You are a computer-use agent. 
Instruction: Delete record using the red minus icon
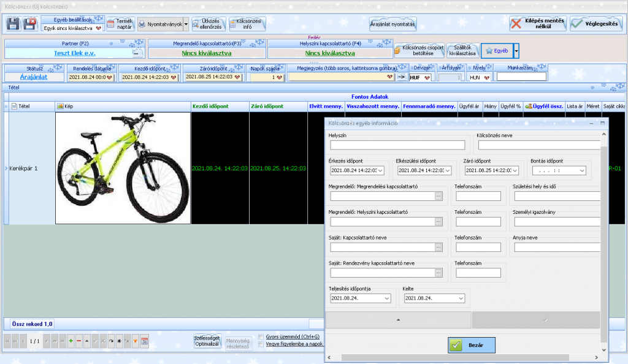point(79,341)
